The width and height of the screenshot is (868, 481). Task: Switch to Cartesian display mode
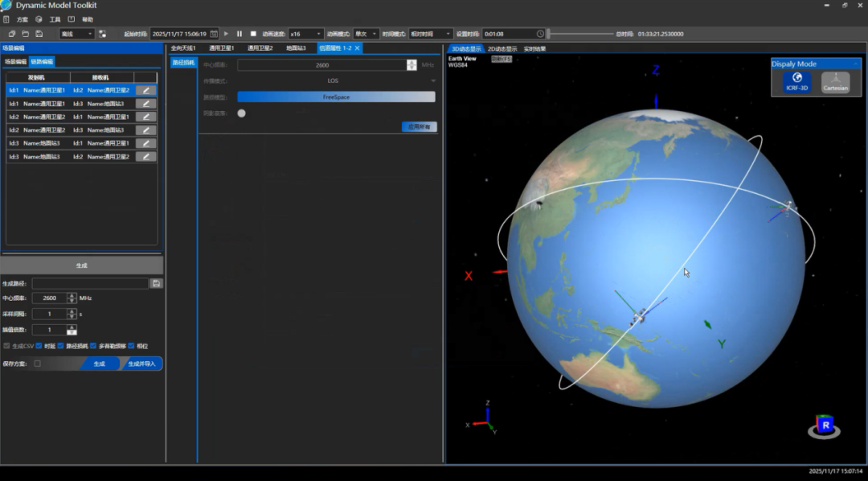pyautogui.click(x=835, y=81)
